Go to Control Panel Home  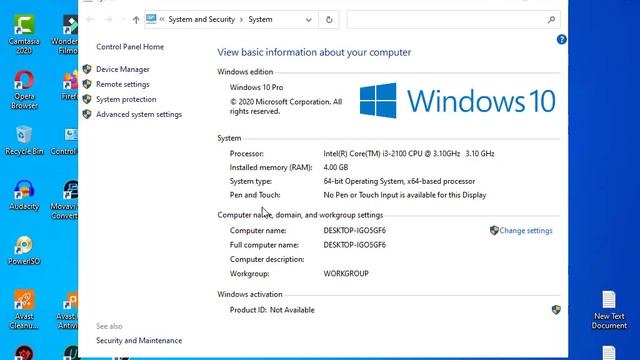coord(130,47)
